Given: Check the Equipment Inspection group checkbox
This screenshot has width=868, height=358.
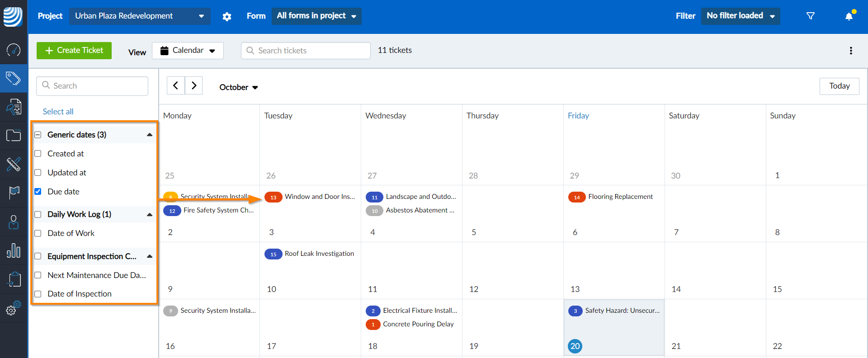Looking at the screenshot, I should [38, 256].
